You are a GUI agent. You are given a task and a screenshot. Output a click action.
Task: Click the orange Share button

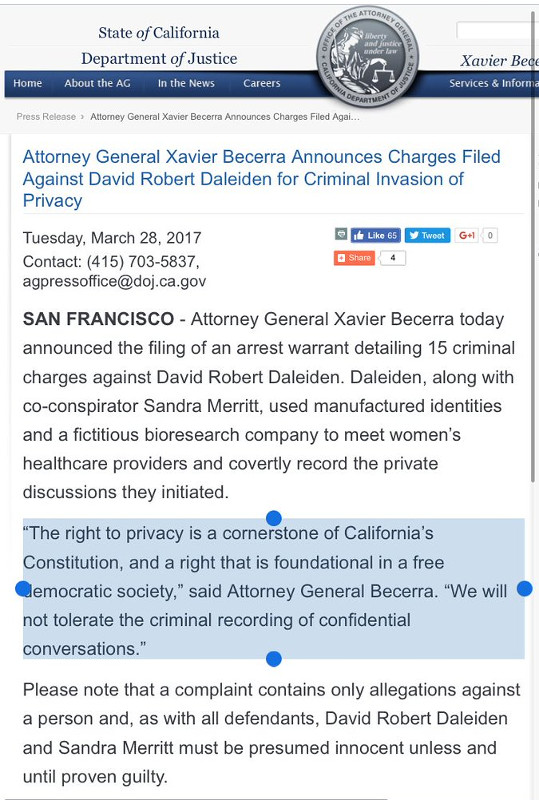354,258
